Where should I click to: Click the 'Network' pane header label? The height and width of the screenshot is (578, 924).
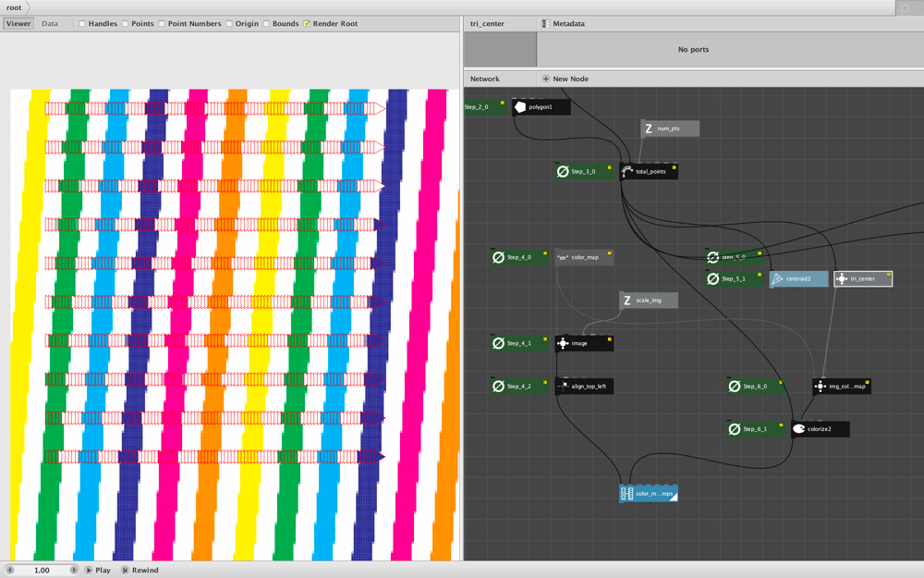coord(485,79)
